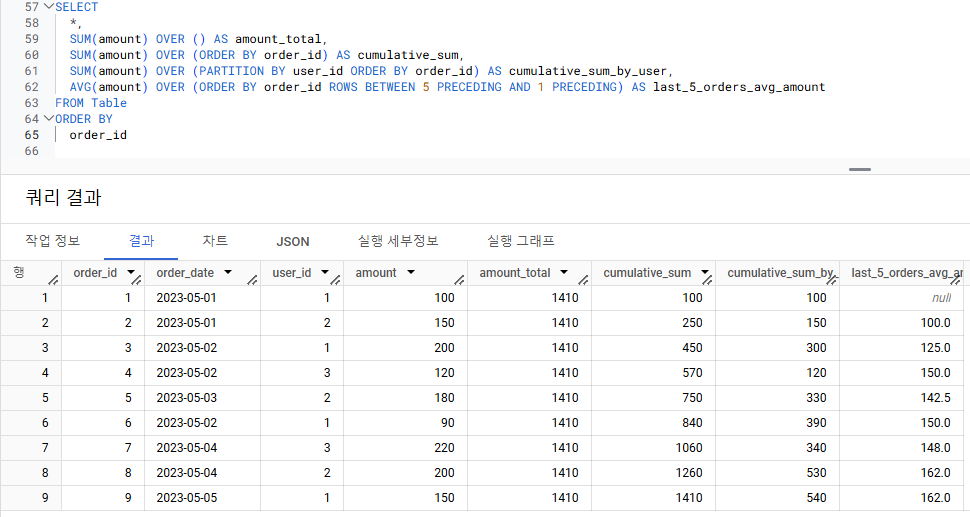
Task: Click resize handle of order_id column
Action: (137, 280)
